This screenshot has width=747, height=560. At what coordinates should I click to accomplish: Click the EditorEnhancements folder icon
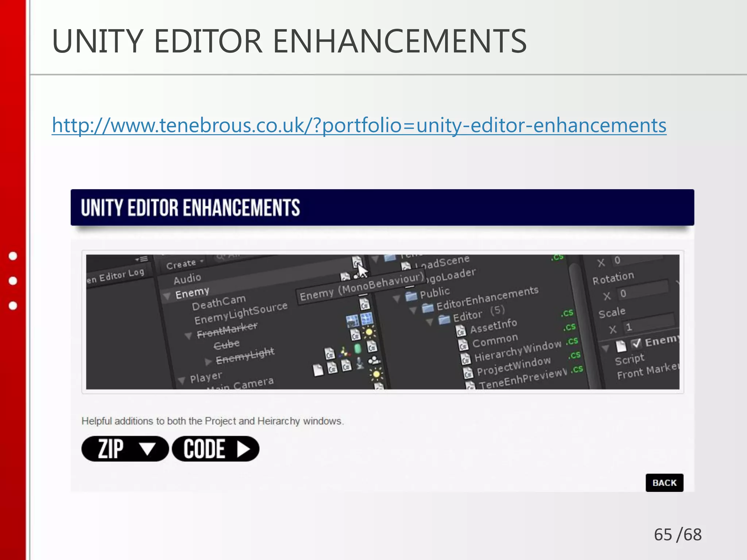[x=427, y=308]
